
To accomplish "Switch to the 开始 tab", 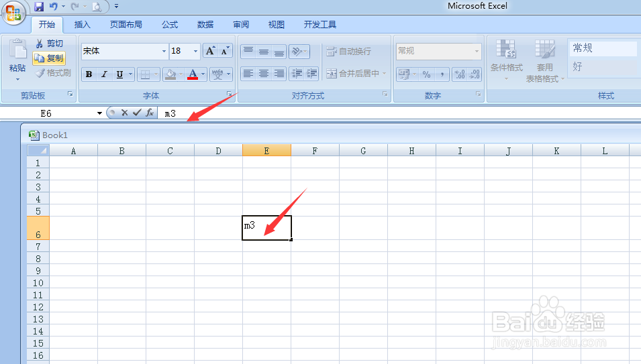I will (47, 25).
